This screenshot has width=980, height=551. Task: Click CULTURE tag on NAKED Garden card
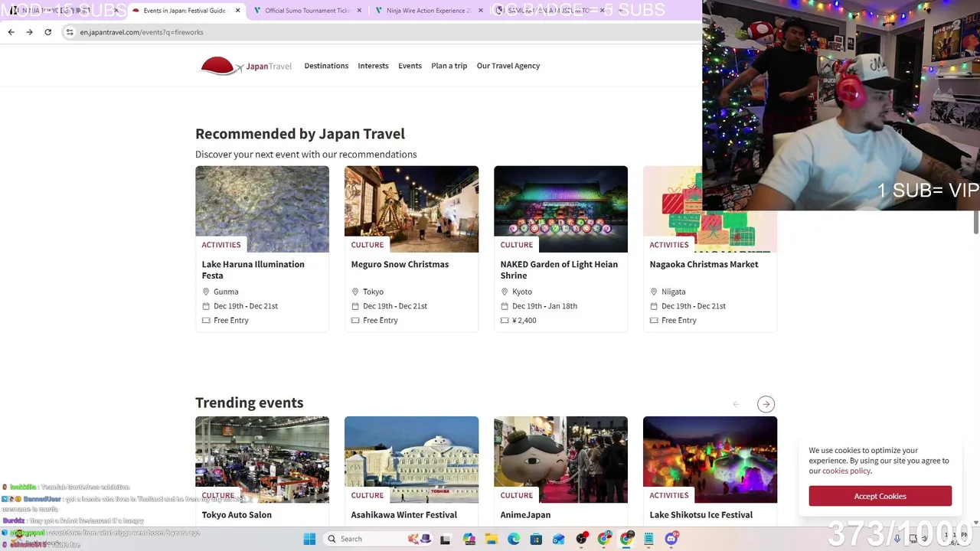(x=517, y=245)
